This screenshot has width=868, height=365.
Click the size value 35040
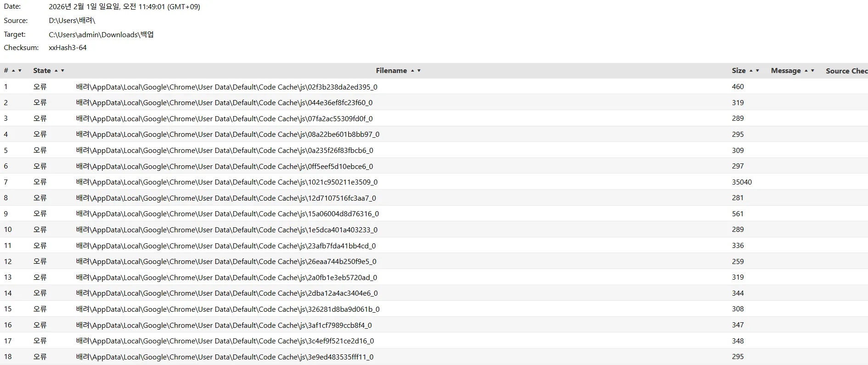tap(742, 182)
